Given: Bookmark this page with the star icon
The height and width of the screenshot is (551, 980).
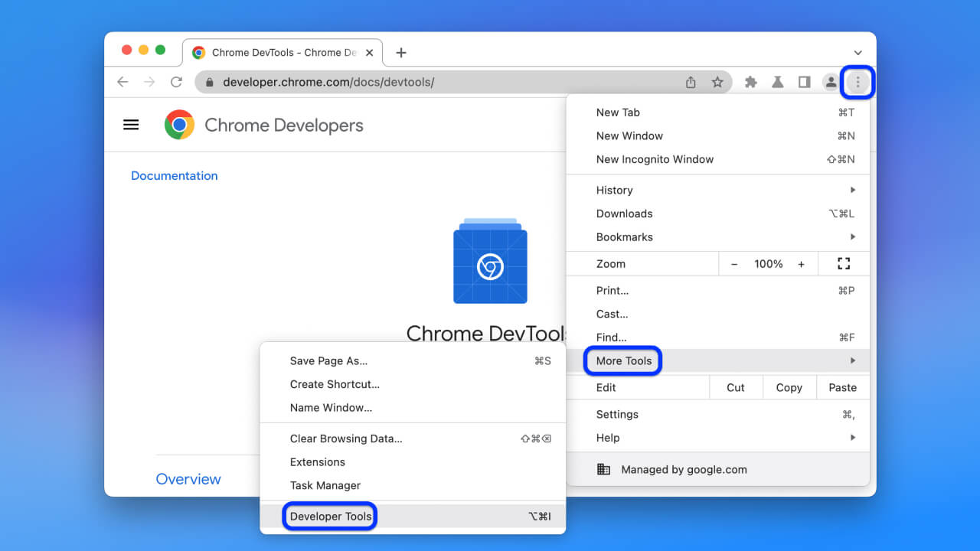Looking at the screenshot, I should 717,82.
